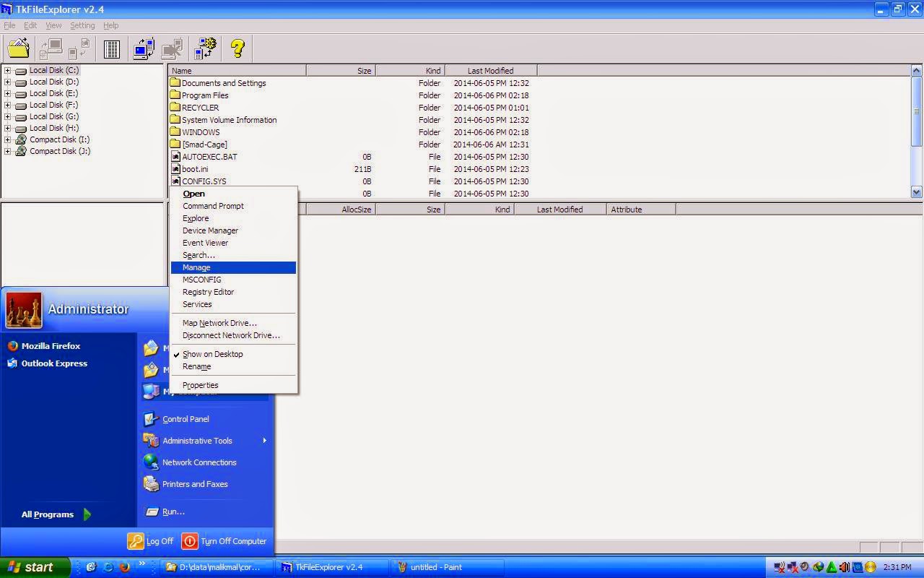Viewport: 924px width, 578px height.
Task: Click the AllocSize column header
Action: (341, 210)
